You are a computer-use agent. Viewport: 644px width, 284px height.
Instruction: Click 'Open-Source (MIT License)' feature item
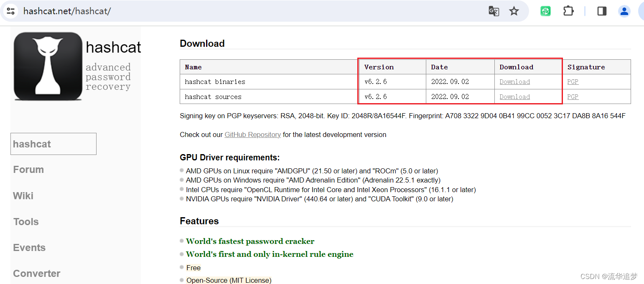click(x=229, y=280)
